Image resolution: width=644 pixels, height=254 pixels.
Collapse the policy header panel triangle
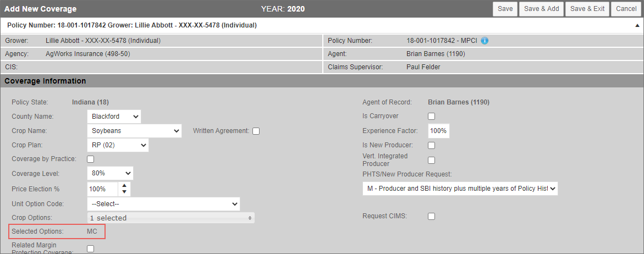(x=637, y=25)
